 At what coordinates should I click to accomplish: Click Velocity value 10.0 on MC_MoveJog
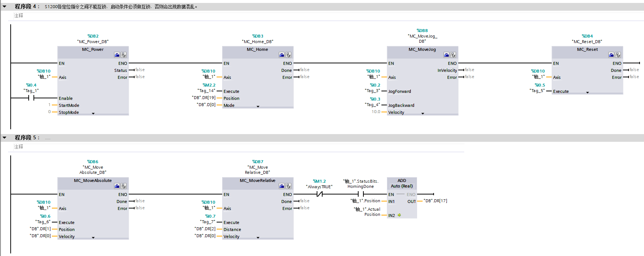click(x=376, y=112)
